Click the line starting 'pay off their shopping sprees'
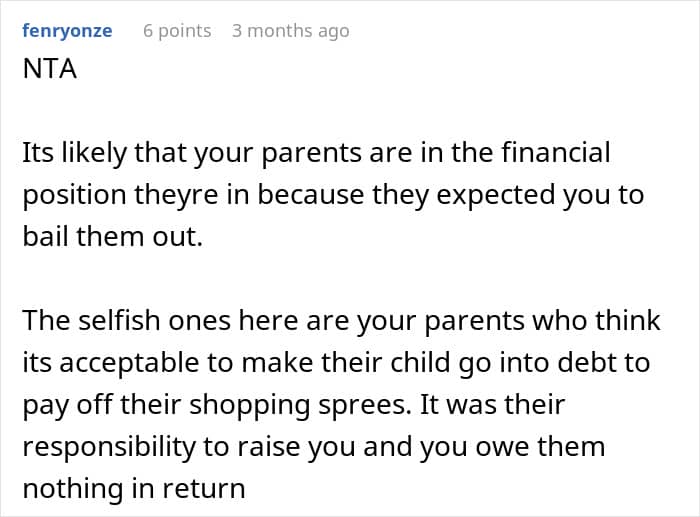This screenshot has height=517, width=700. pyautogui.click(x=294, y=405)
